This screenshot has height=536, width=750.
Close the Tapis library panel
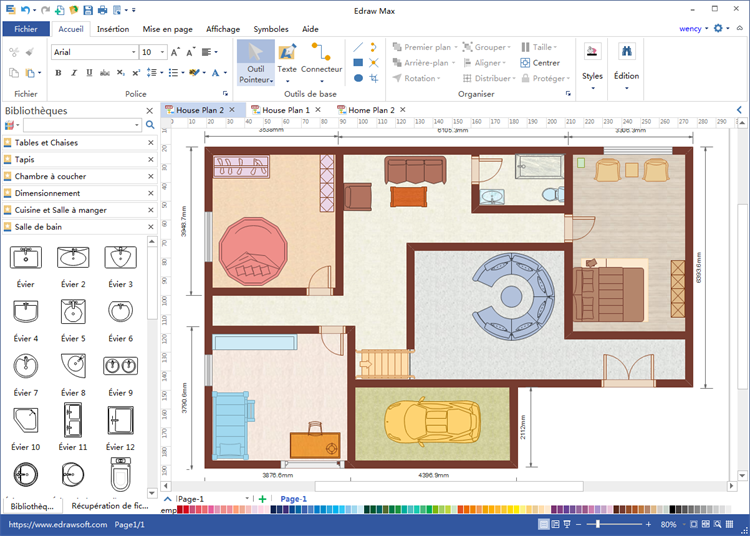pos(151,159)
